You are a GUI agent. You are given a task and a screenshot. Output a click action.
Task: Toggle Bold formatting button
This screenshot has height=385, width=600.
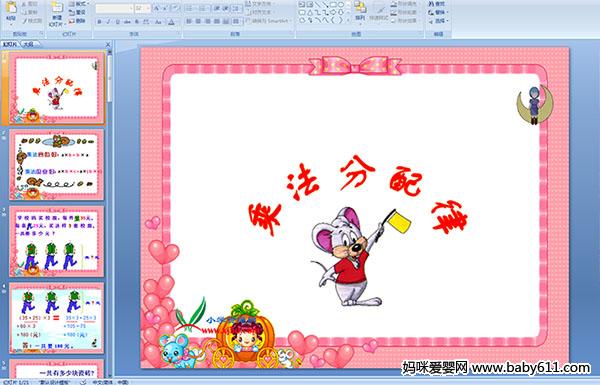[100, 22]
